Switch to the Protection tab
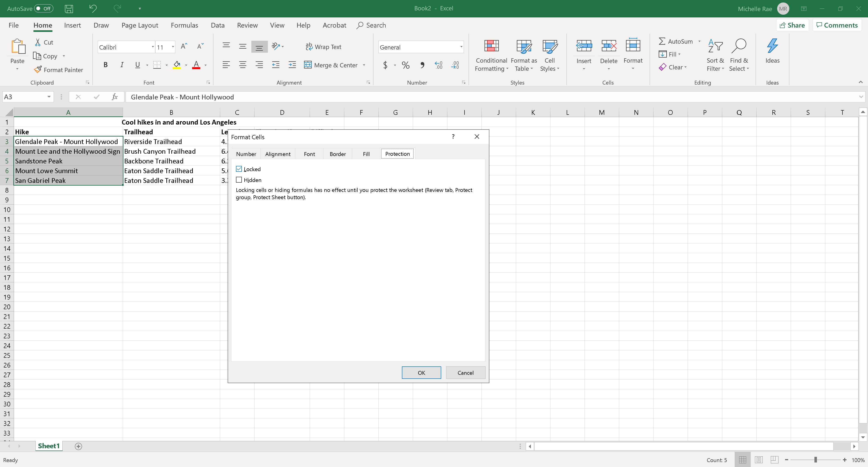The height and width of the screenshot is (467, 868). (397, 153)
